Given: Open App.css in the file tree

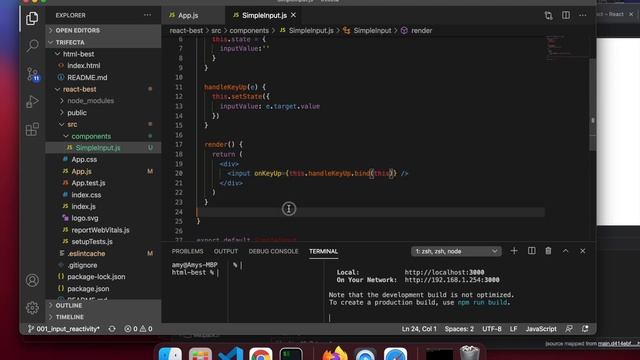Looking at the screenshot, I should [x=84, y=159].
